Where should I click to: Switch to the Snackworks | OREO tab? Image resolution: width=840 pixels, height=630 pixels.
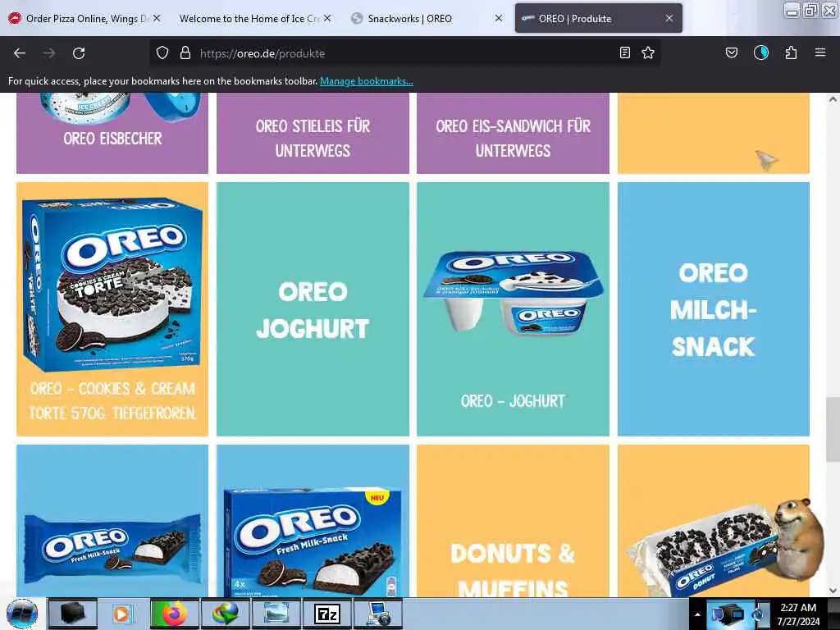coord(426,18)
